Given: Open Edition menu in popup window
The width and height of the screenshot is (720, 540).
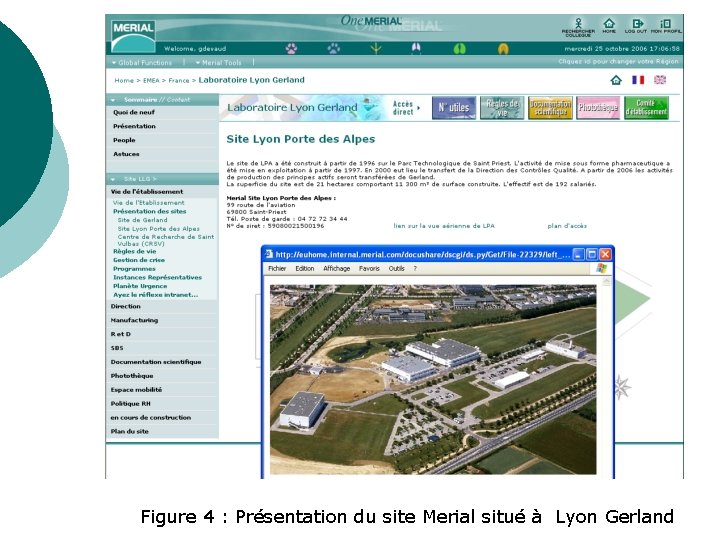Looking at the screenshot, I should 304,269.
